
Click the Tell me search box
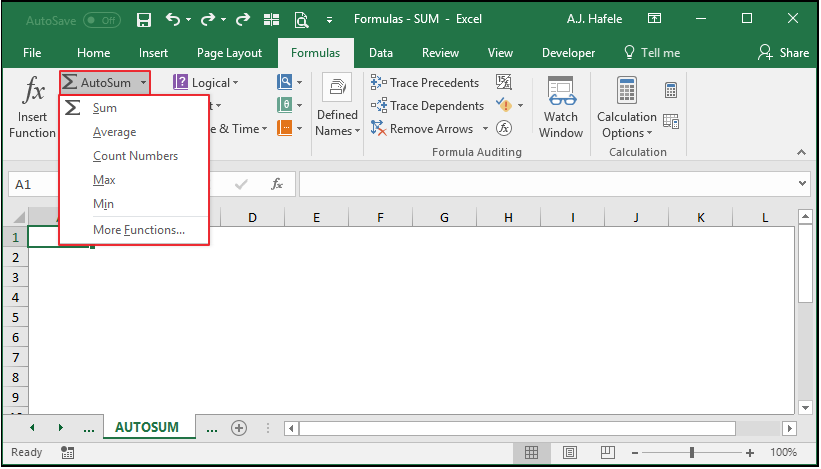coord(652,53)
